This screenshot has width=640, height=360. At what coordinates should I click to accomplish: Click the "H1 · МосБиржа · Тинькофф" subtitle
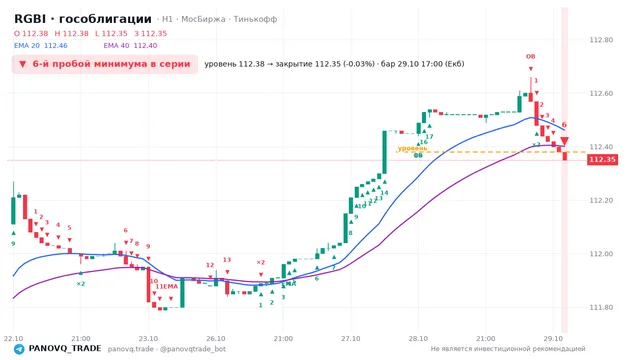[x=220, y=19]
